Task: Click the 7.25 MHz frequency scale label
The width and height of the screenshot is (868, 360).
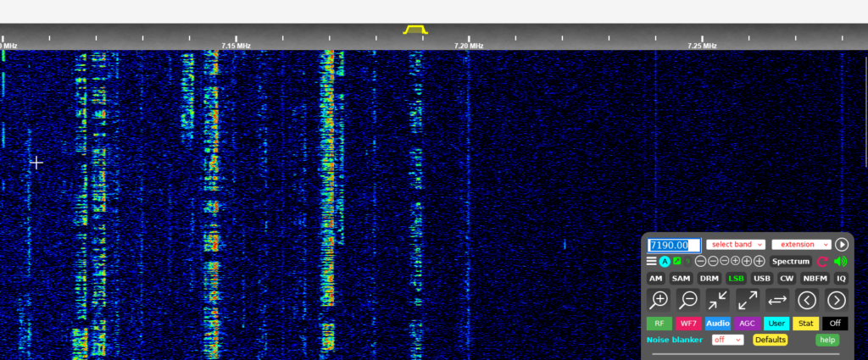Action: click(x=702, y=46)
